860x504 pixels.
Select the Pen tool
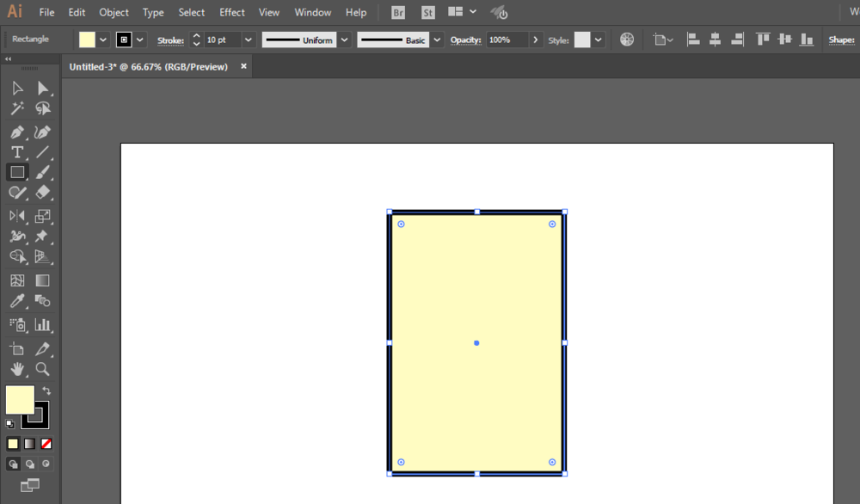(x=17, y=132)
